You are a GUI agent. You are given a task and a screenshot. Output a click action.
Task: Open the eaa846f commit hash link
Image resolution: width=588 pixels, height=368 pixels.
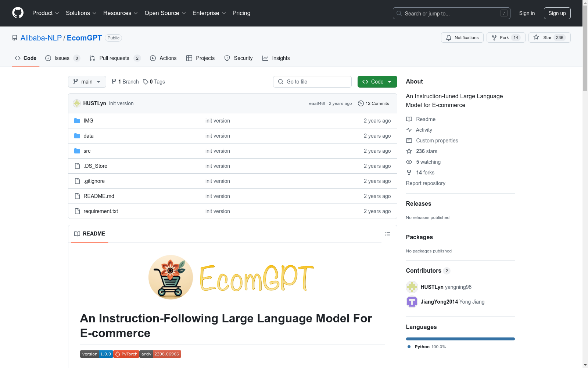pyautogui.click(x=317, y=103)
